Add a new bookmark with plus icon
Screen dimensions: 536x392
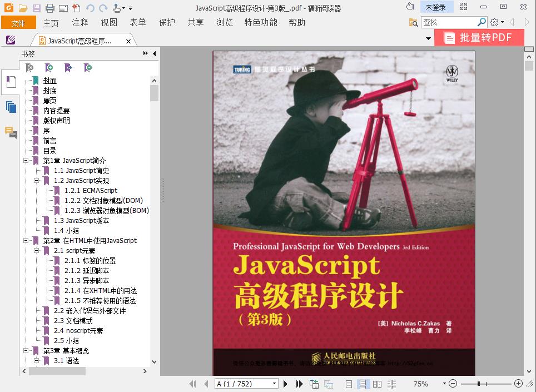click(49, 68)
